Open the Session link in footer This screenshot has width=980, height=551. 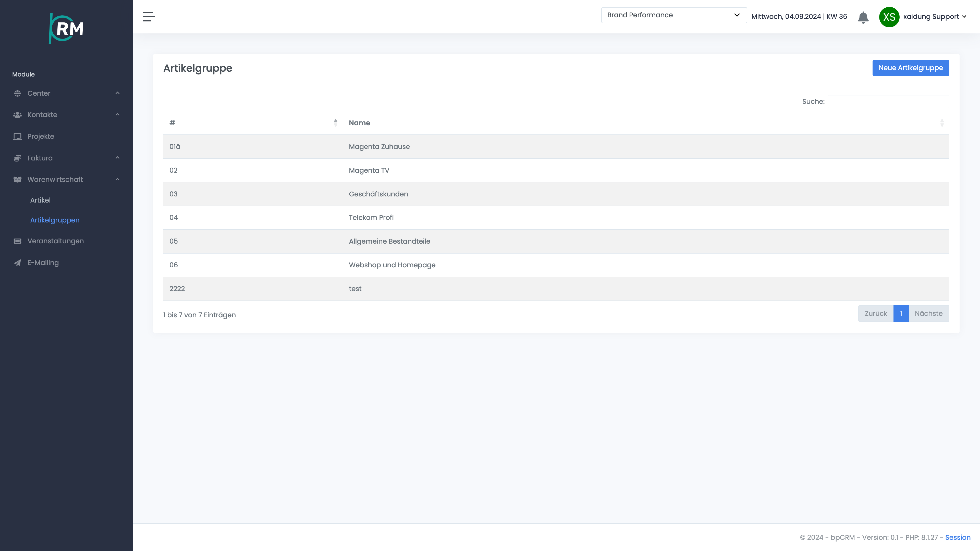tap(958, 537)
